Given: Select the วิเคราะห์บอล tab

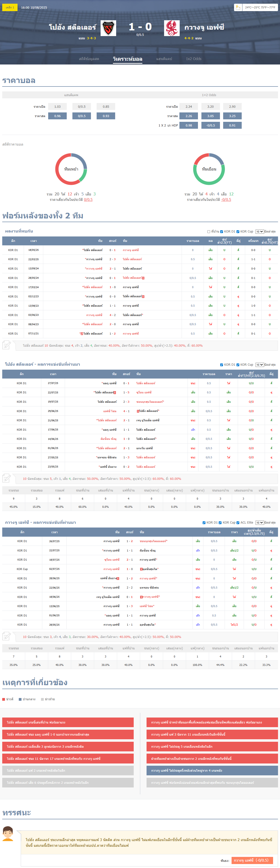Looking at the screenshot, I should tap(127, 59).
